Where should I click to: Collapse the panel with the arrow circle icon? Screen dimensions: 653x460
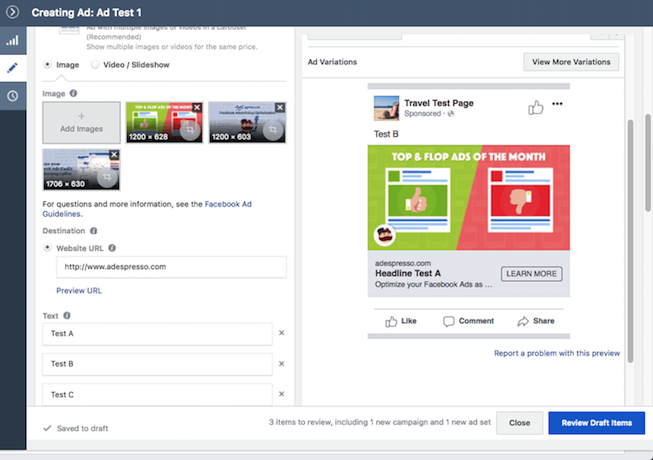click(x=12, y=12)
